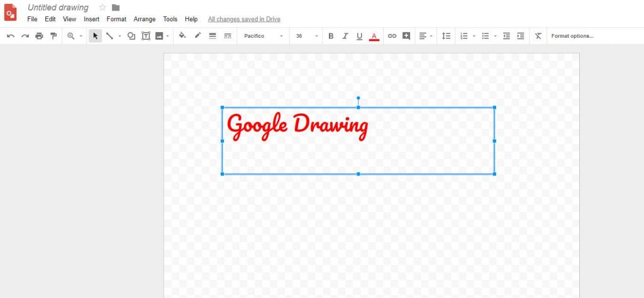Click the Google Drawings home logo
Screen dimensions: 644x298
click(10, 12)
